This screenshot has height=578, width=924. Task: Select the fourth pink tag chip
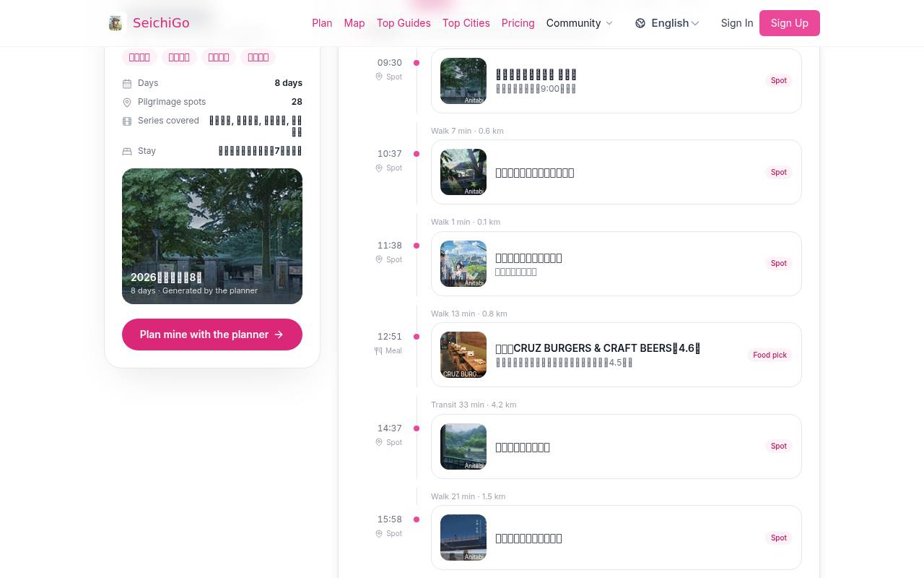tap(258, 57)
